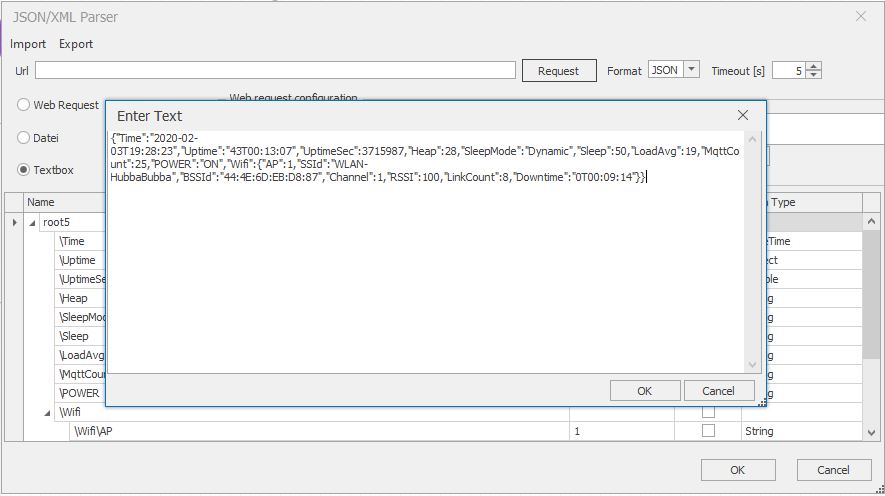Image resolution: width=885 pixels, height=496 pixels.
Task: Click the Type column header
Action: pyautogui.click(x=814, y=203)
